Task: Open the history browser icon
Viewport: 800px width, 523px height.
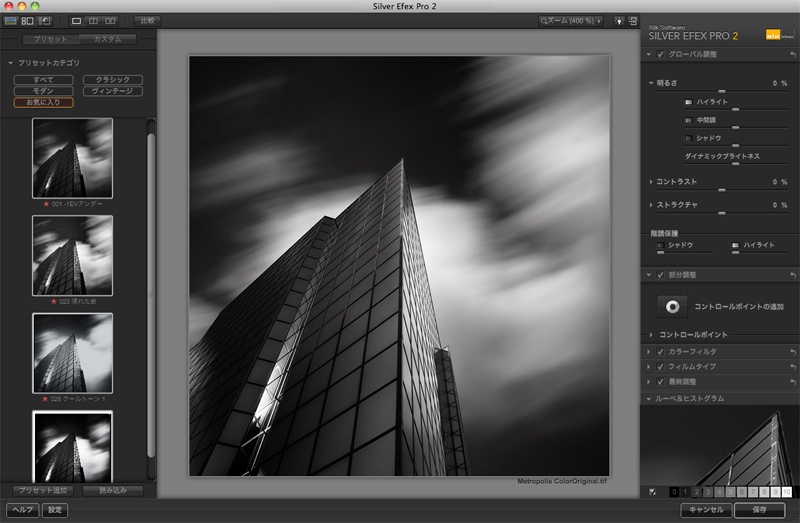Action: point(45,21)
